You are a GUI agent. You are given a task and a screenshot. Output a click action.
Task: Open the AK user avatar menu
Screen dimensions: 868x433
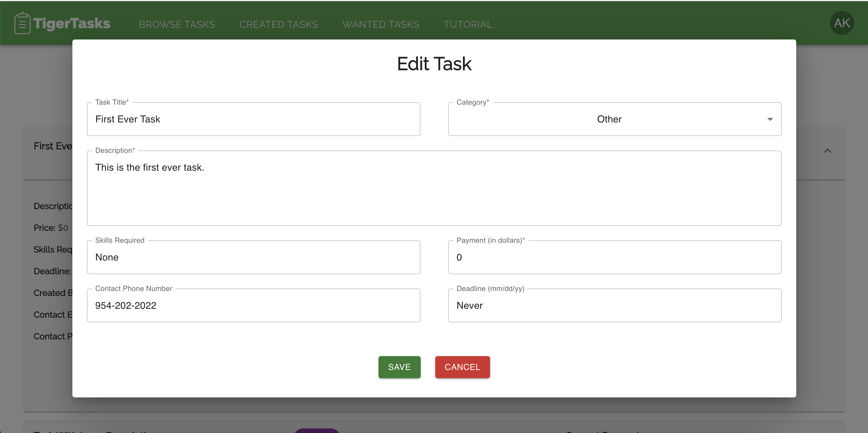pos(841,23)
